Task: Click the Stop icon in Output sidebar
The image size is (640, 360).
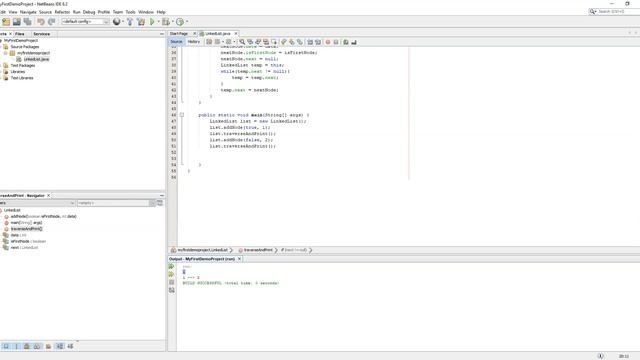Action: pyautogui.click(x=171, y=282)
